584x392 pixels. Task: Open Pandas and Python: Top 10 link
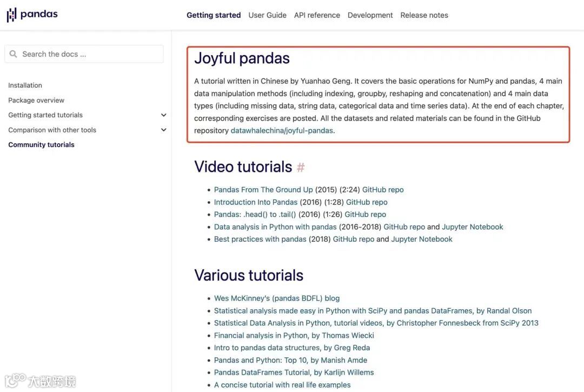pyautogui.click(x=290, y=360)
